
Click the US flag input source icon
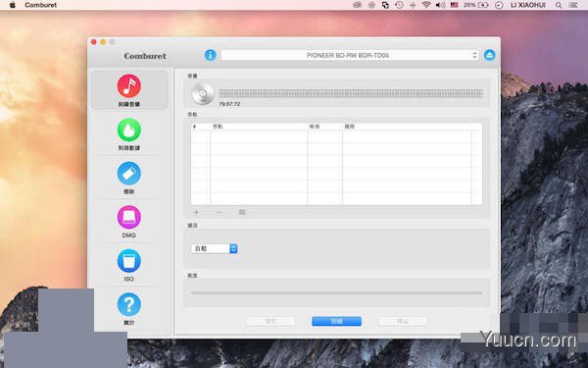pos(454,5)
